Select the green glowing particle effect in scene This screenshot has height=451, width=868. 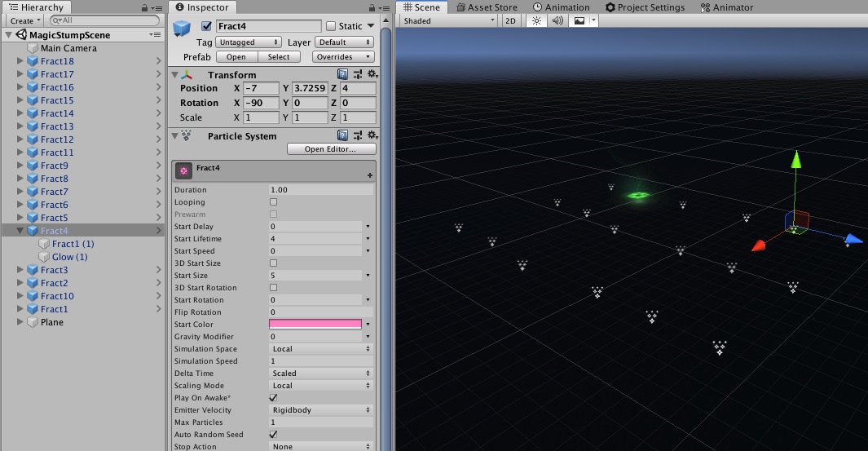pyautogui.click(x=637, y=195)
